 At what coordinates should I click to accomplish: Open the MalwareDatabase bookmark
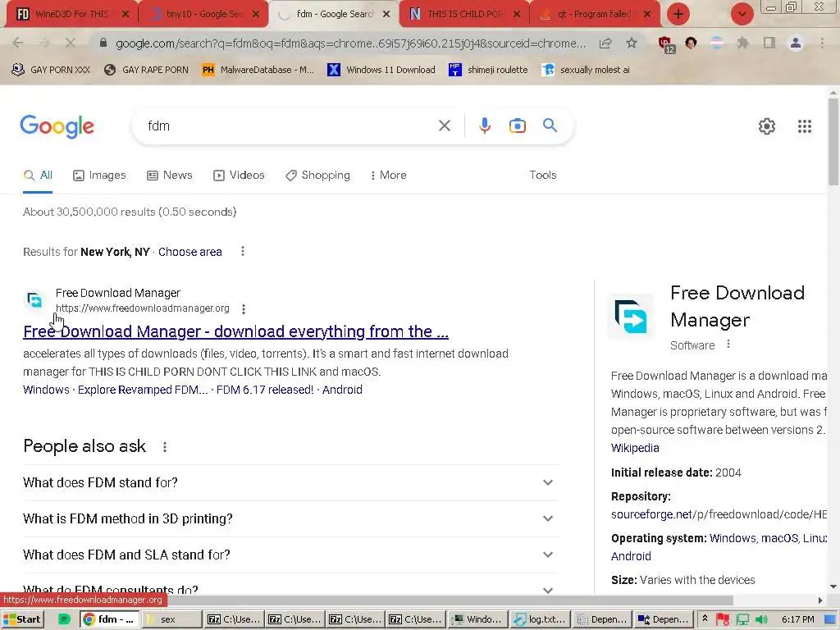[258, 70]
